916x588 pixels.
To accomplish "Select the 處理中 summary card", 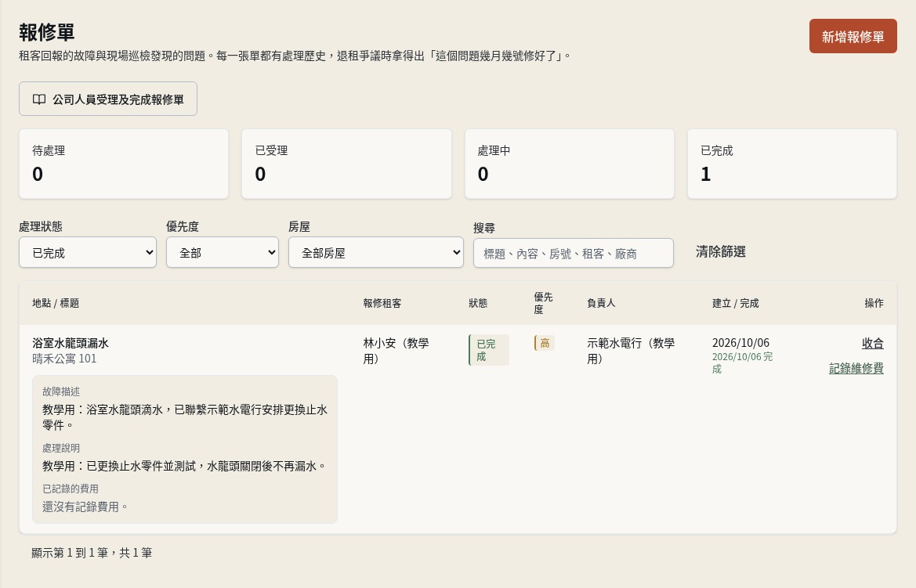I will 570,164.
